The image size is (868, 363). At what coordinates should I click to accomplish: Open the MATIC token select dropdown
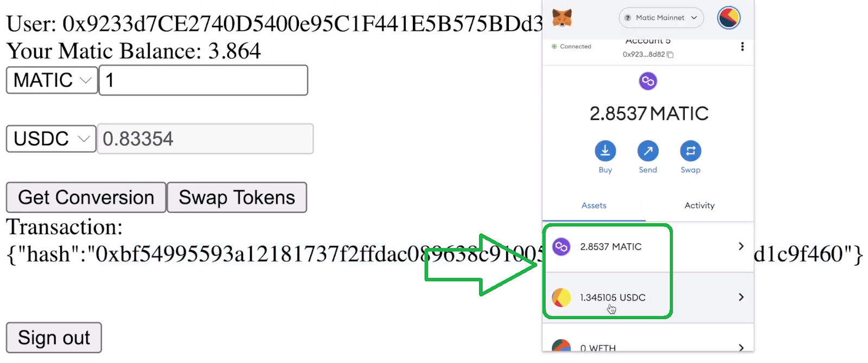(x=52, y=80)
